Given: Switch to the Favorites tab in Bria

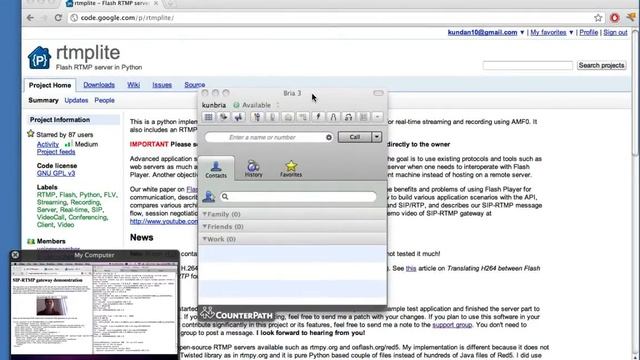Looking at the screenshot, I should [x=291, y=169].
